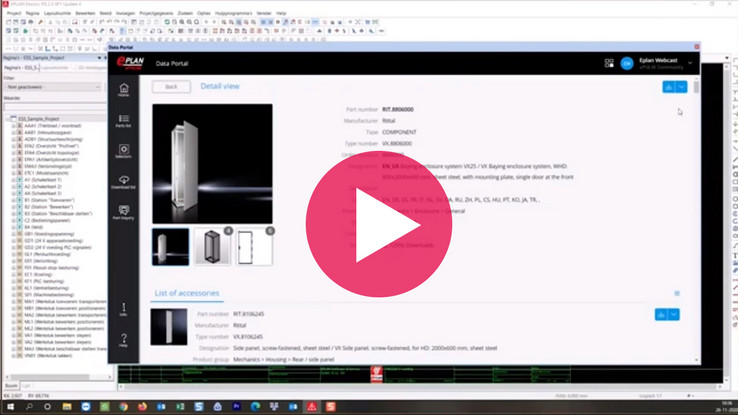Switch to EPLAN red taskbar icon
The image size is (738, 415).
(x=312, y=407)
